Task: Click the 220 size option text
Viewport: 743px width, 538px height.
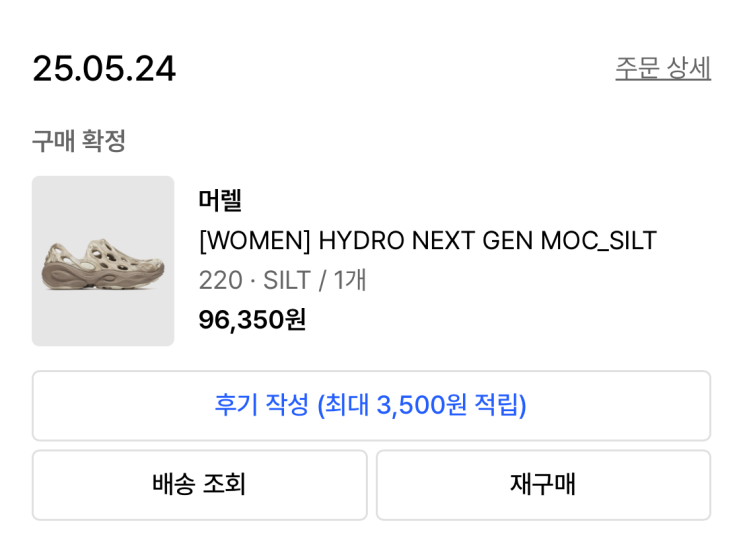Action: click(x=220, y=280)
